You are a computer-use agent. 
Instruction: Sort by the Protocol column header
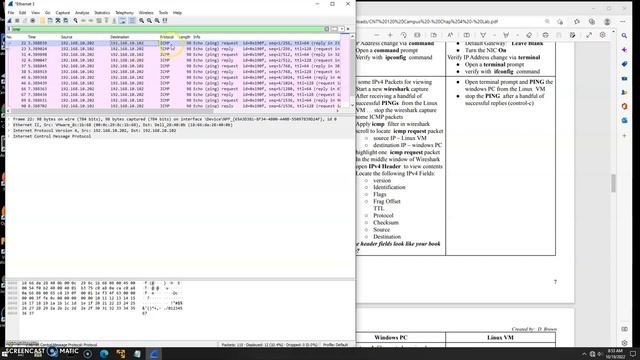167,37
